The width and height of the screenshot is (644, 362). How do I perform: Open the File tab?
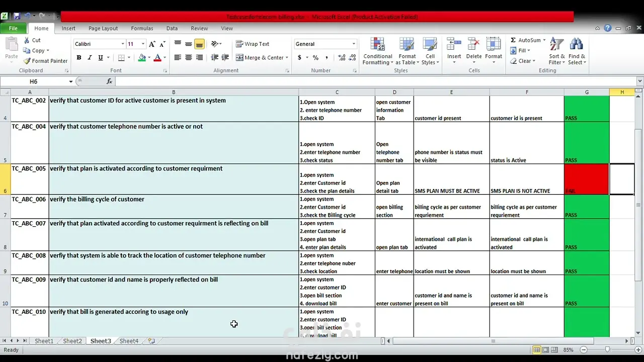click(x=13, y=29)
